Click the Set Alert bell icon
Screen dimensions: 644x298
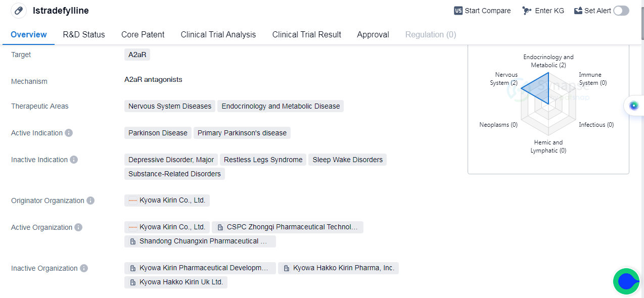pyautogui.click(x=578, y=11)
